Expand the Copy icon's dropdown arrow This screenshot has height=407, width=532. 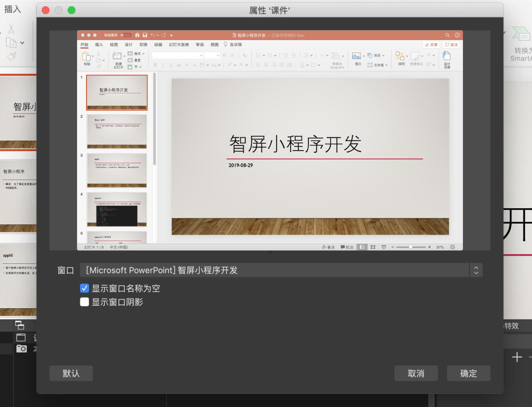pos(22,43)
